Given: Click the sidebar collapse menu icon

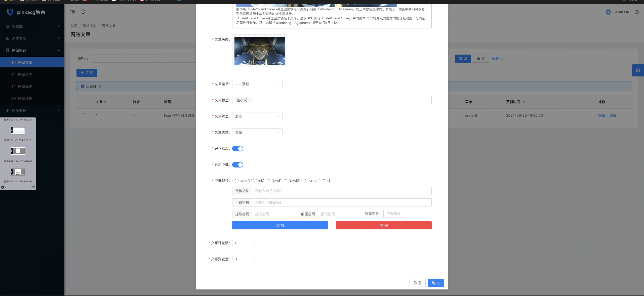Looking at the screenshot, I should [x=72, y=12].
